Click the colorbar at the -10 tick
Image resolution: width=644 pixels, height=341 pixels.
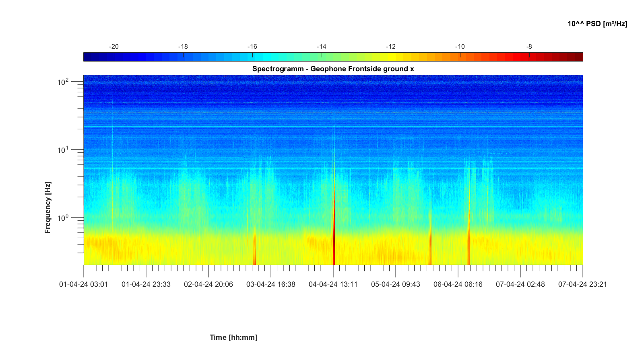coord(460,57)
